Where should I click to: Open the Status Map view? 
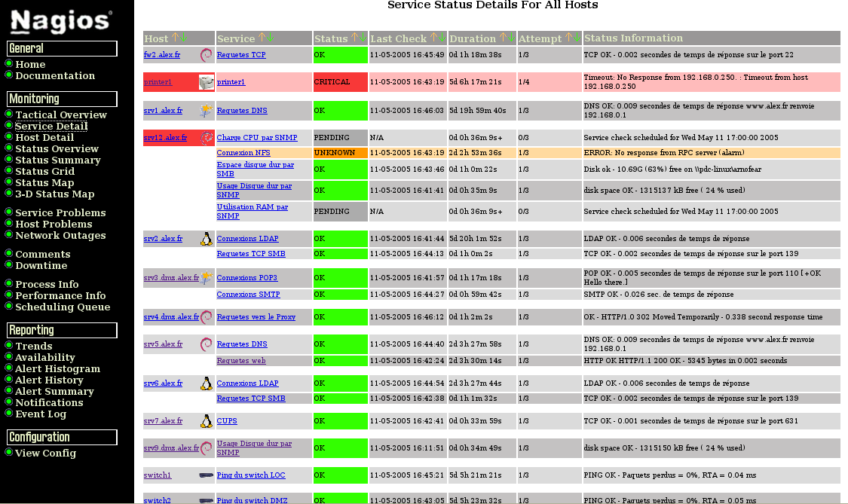coord(45,183)
